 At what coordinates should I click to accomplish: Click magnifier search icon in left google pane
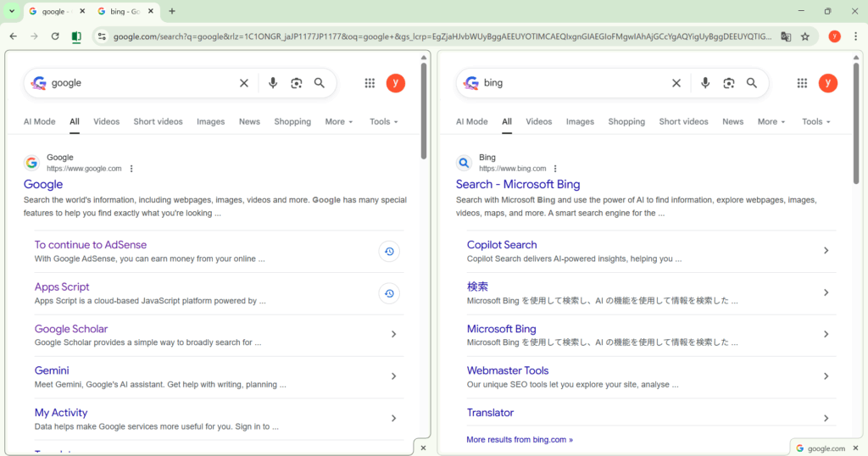pyautogui.click(x=320, y=83)
